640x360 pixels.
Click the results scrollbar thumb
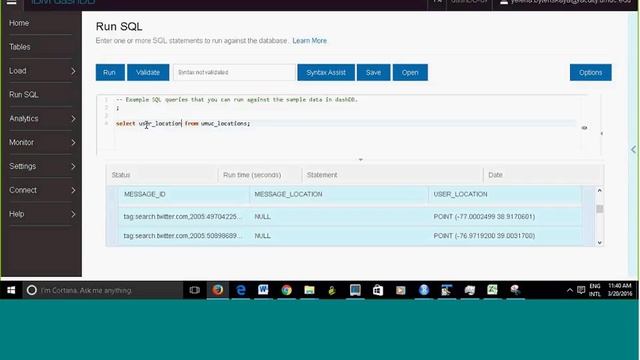tap(599, 209)
